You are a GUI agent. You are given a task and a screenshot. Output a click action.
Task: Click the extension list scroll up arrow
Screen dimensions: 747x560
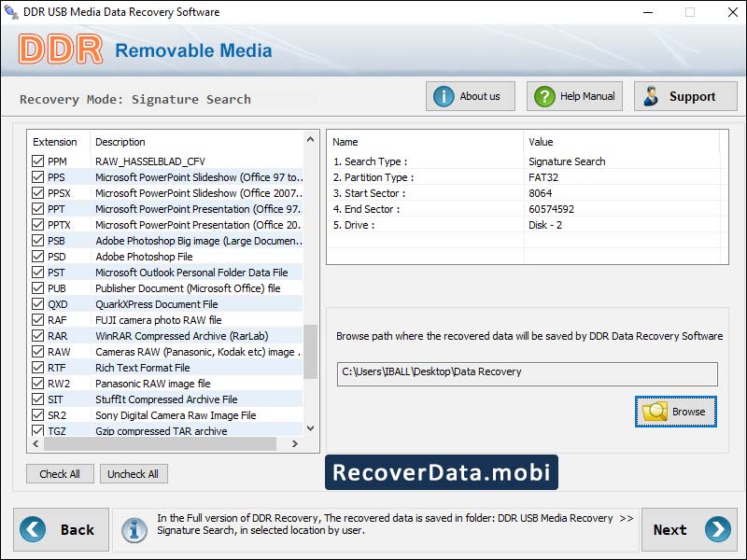(x=311, y=139)
